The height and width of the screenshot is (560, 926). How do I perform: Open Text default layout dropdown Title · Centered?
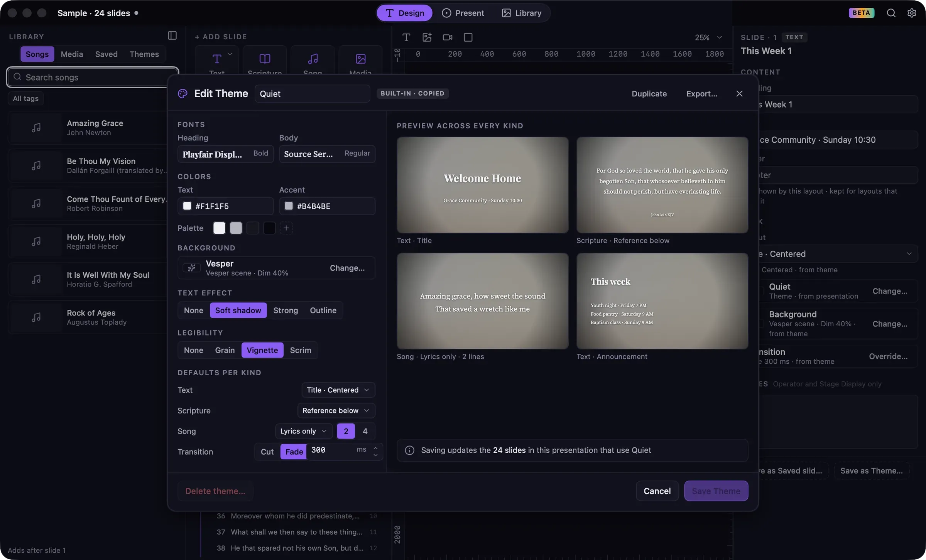pyautogui.click(x=338, y=390)
